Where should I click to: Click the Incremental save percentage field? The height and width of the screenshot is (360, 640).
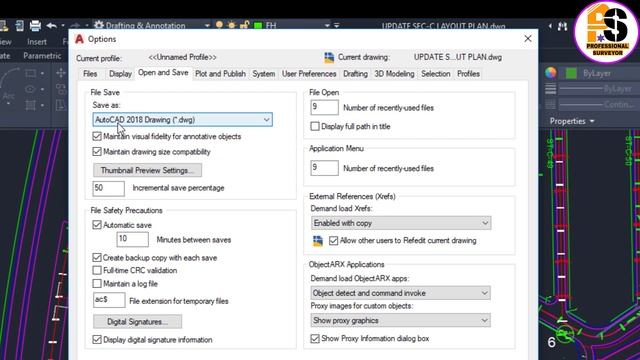(x=109, y=188)
